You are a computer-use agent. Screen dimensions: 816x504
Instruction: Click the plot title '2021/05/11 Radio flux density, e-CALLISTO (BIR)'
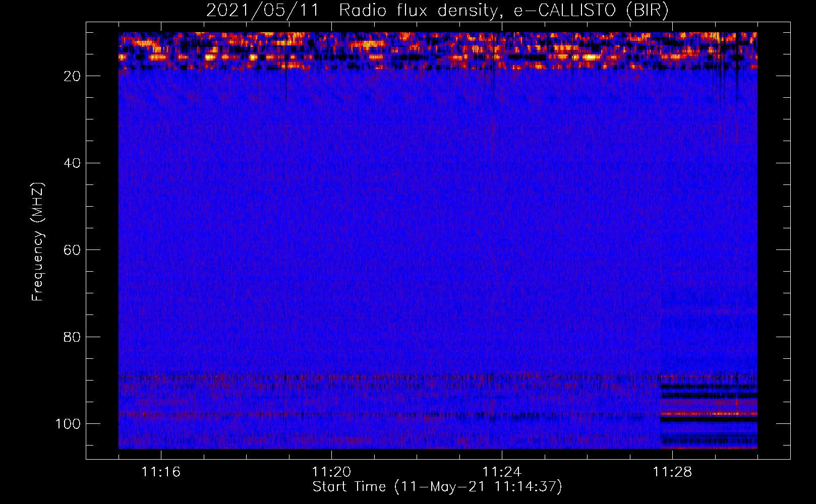click(437, 11)
